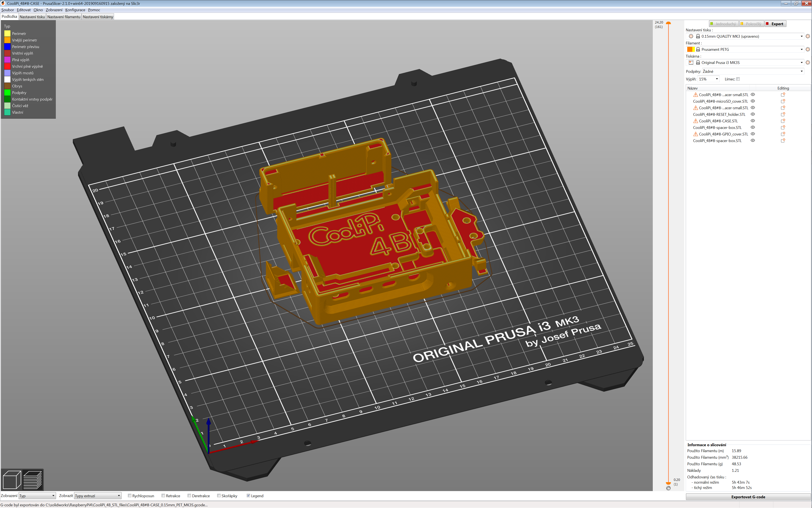Viewport: 812px width, 508px height.
Task: Uncheck the Legend checkbox
Action: pyautogui.click(x=248, y=496)
